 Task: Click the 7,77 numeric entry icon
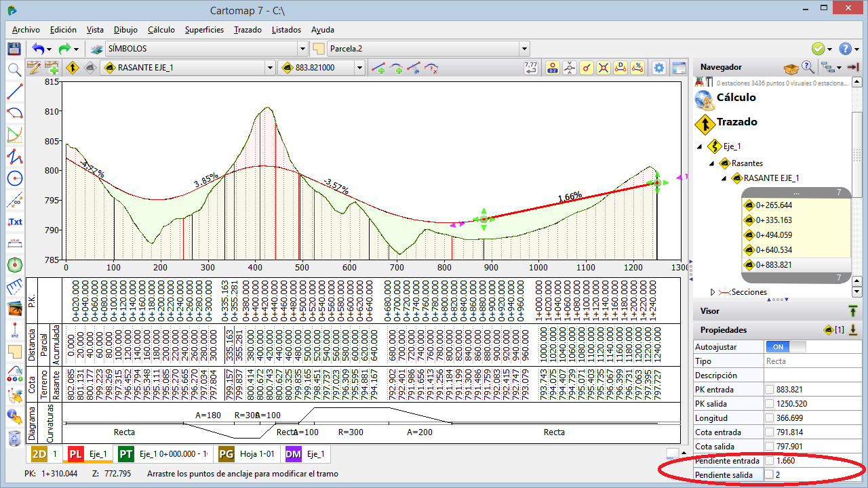531,68
